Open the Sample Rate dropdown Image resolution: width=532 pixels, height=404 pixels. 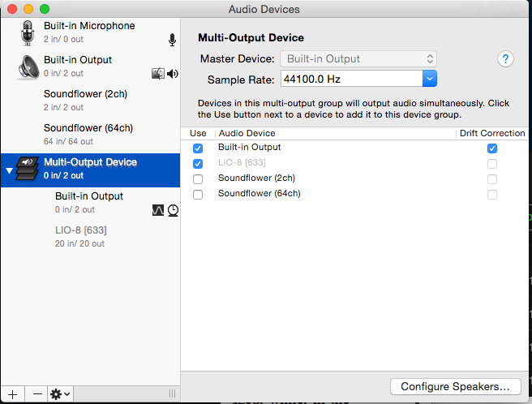click(x=430, y=79)
